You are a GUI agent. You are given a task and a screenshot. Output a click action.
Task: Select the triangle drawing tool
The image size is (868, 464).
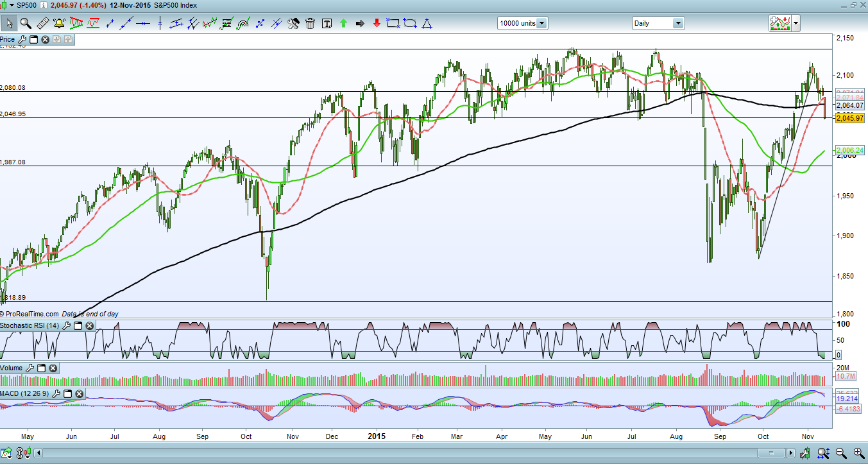point(427,24)
